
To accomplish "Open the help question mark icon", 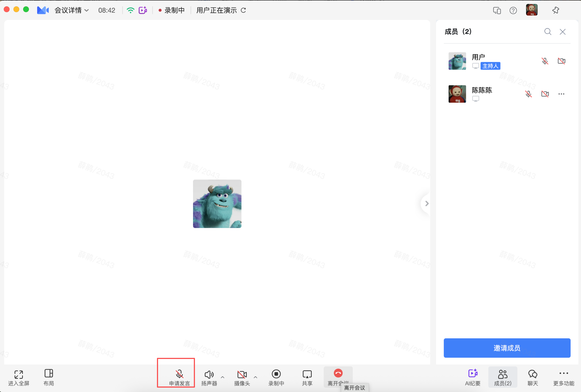I will [513, 10].
